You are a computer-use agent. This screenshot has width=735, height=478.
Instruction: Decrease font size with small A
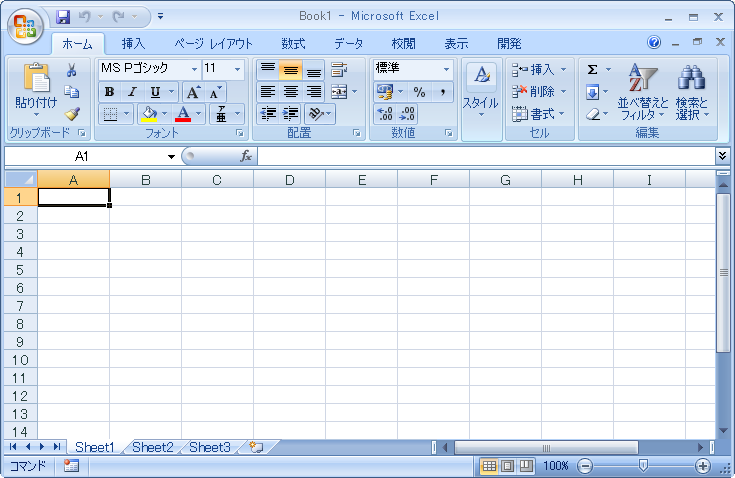[x=215, y=92]
